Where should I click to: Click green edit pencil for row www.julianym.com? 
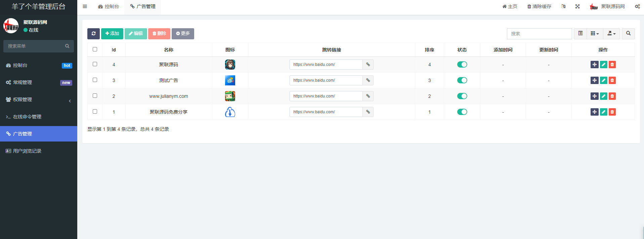[x=603, y=96]
